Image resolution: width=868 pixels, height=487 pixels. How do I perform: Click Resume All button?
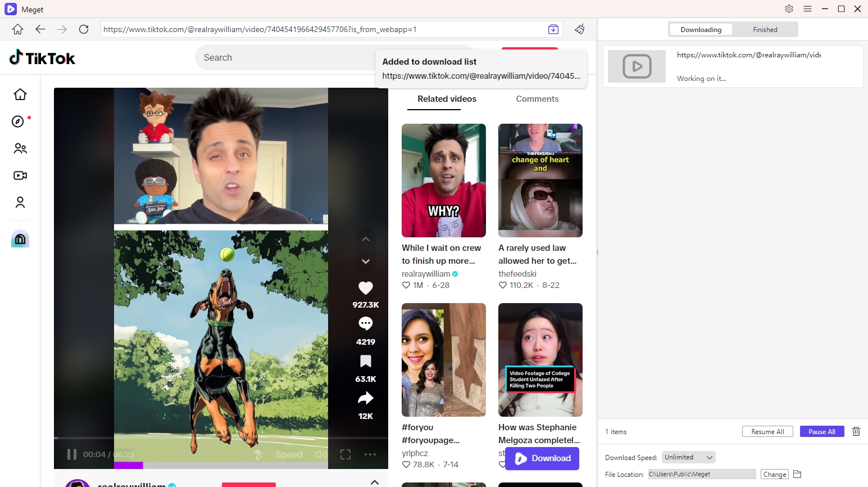click(767, 431)
